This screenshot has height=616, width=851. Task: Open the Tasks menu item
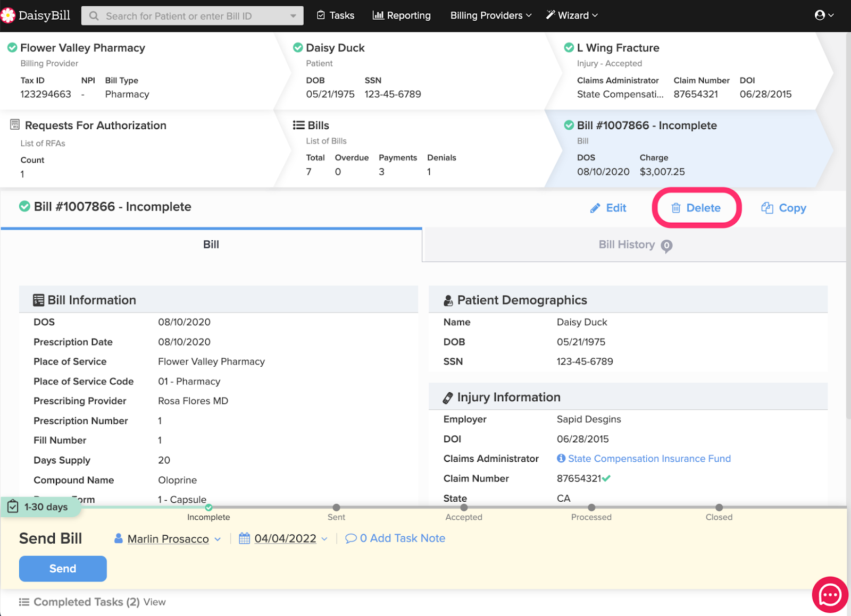click(x=336, y=15)
